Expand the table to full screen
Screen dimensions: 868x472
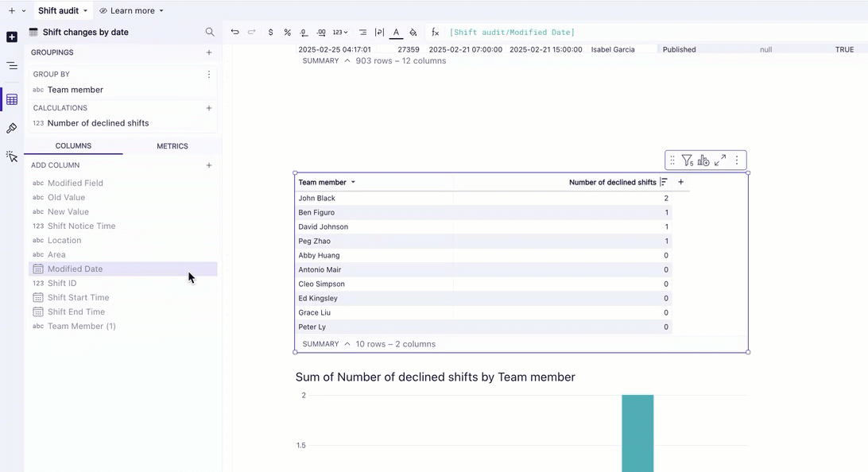(720, 161)
